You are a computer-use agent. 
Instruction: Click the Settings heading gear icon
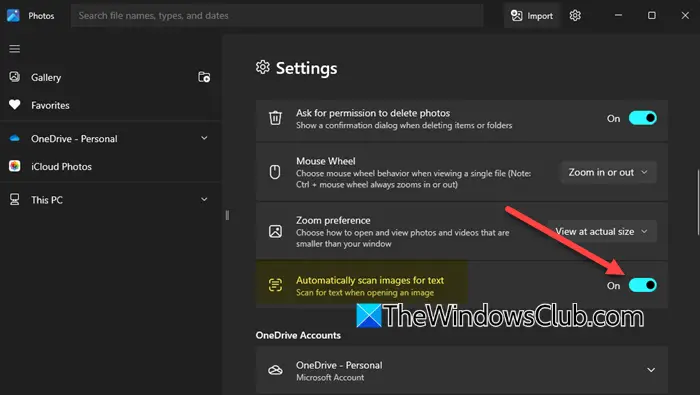pos(262,67)
